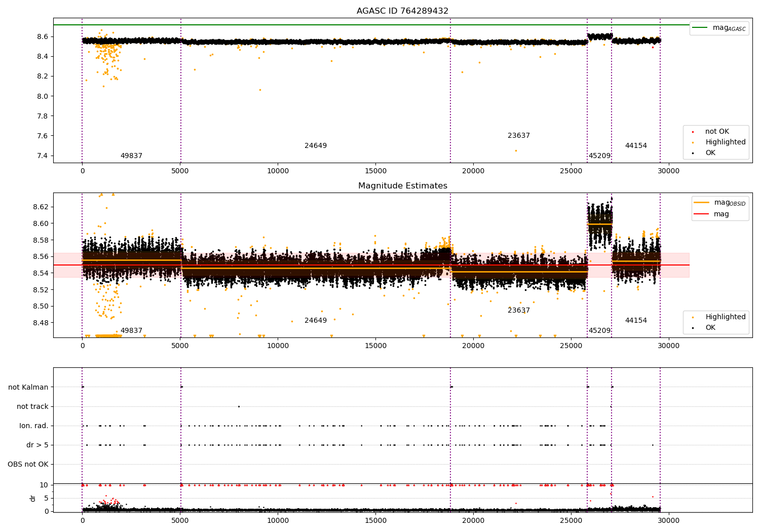
Task: Click the dr axis tick labeled 5
Action: [47, 499]
